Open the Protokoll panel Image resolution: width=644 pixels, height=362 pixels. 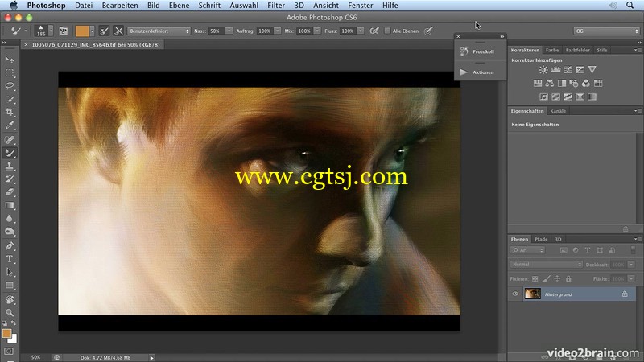(x=481, y=51)
